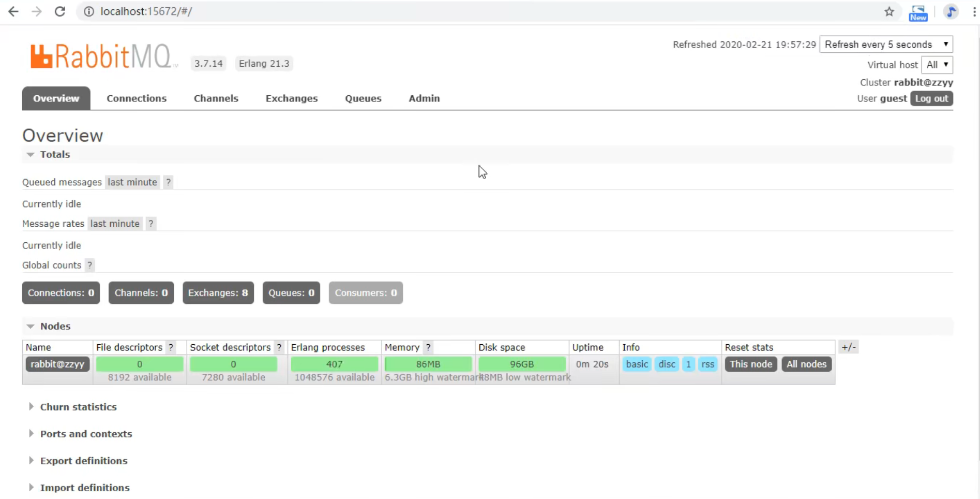Click the basic info tag

[x=637, y=364]
